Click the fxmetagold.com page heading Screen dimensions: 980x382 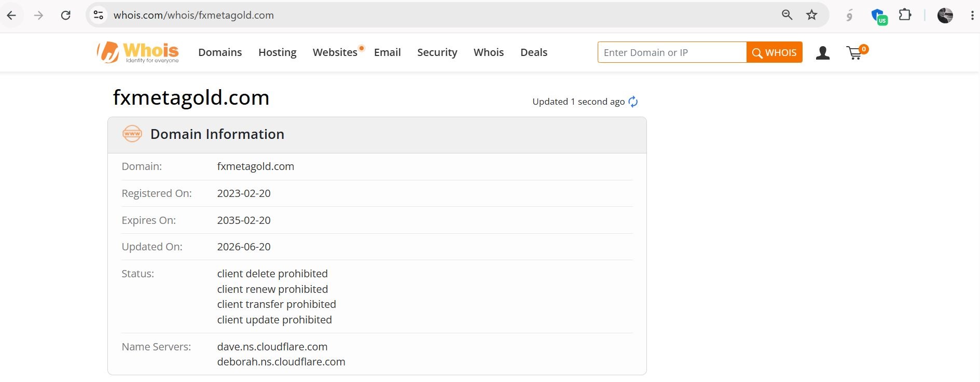tap(191, 97)
